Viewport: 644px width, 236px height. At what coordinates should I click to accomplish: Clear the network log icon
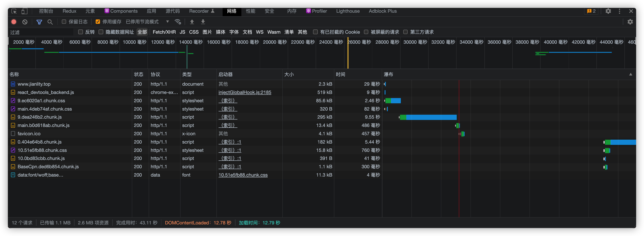coord(25,22)
